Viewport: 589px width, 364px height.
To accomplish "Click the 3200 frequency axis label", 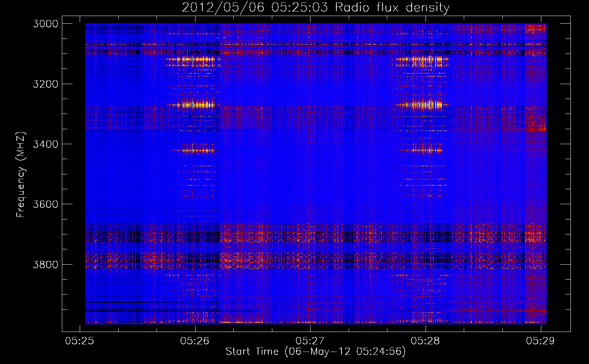I will pyautogui.click(x=46, y=84).
